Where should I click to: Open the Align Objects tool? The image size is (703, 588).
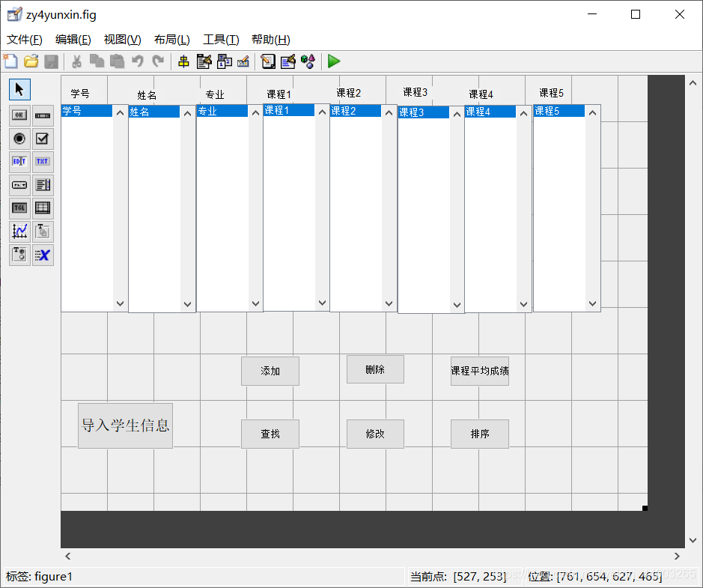pos(183,61)
